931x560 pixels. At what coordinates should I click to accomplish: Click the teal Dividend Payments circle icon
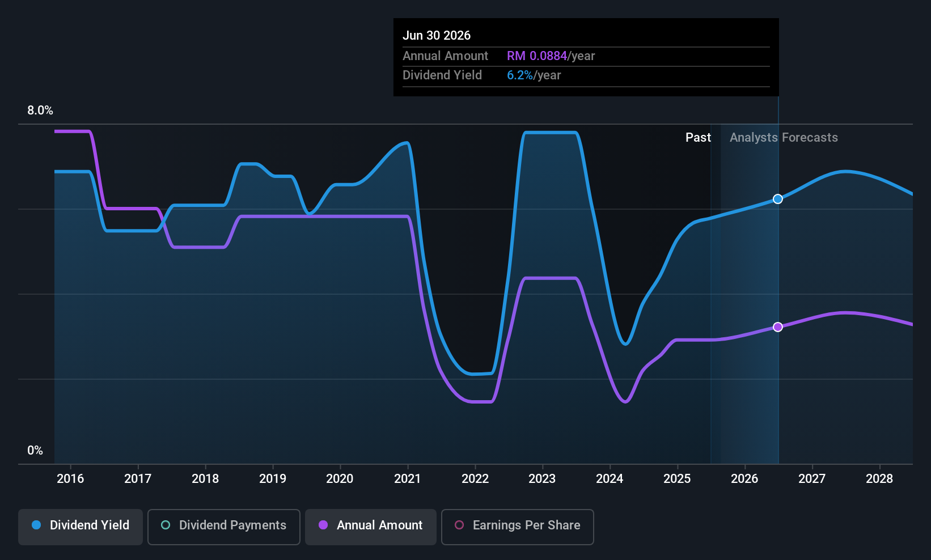point(166,525)
